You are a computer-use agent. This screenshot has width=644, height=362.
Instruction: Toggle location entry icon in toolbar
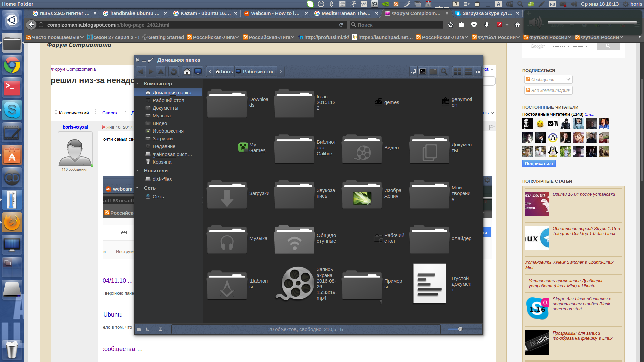point(413,72)
